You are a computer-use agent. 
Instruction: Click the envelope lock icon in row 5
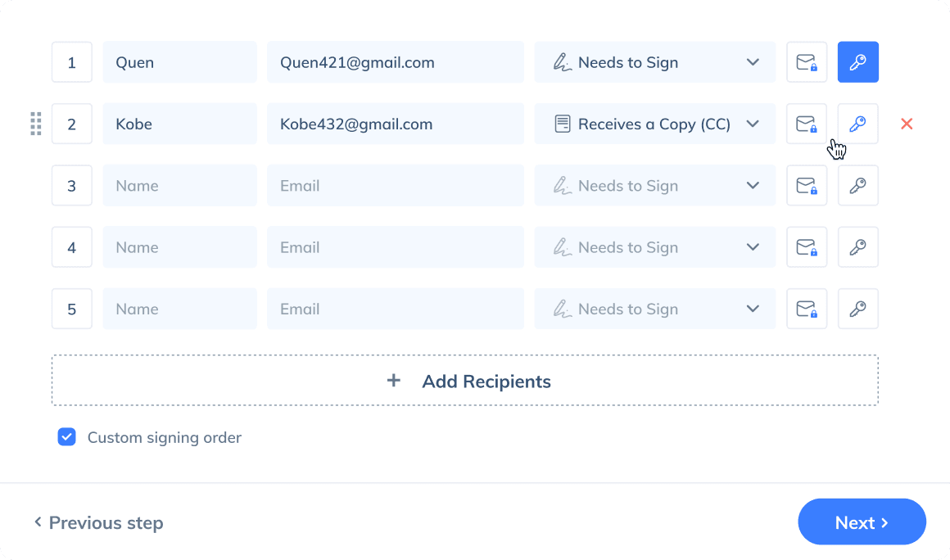pyautogui.click(x=807, y=309)
